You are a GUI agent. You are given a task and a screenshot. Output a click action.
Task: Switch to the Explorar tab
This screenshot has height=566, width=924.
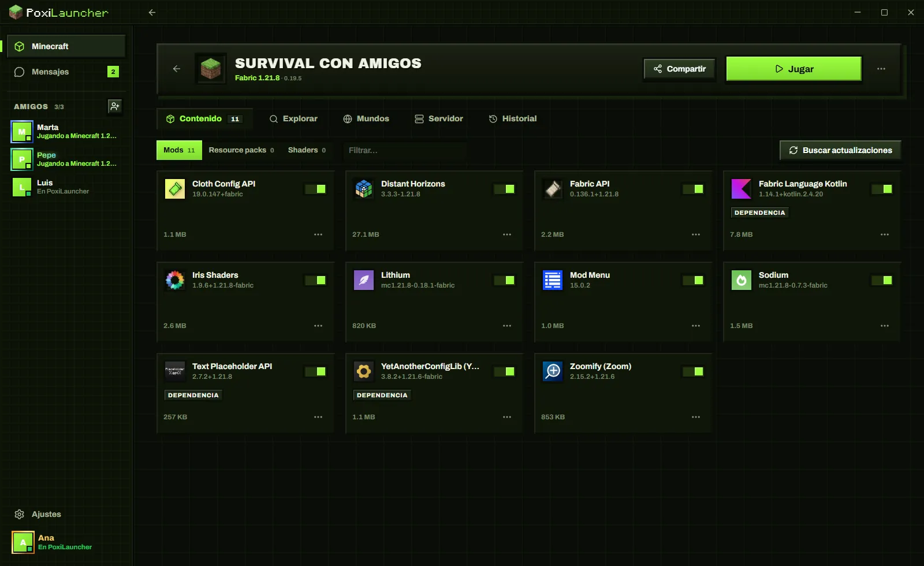293,118
